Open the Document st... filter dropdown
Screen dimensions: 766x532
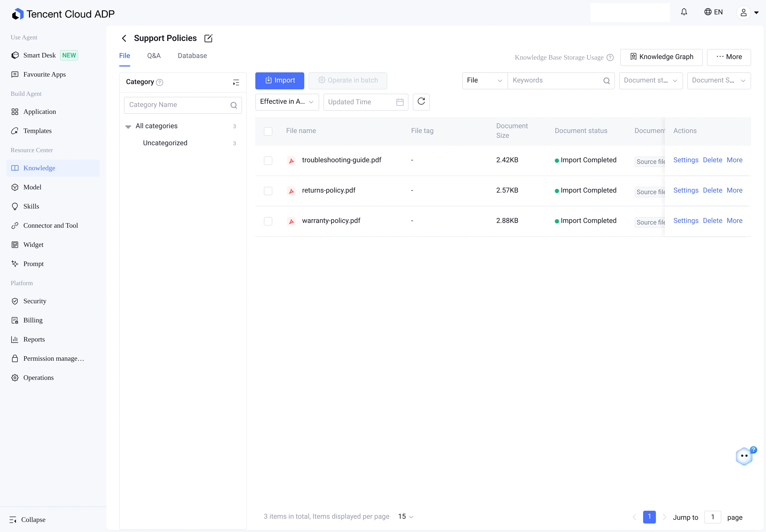[651, 81]
